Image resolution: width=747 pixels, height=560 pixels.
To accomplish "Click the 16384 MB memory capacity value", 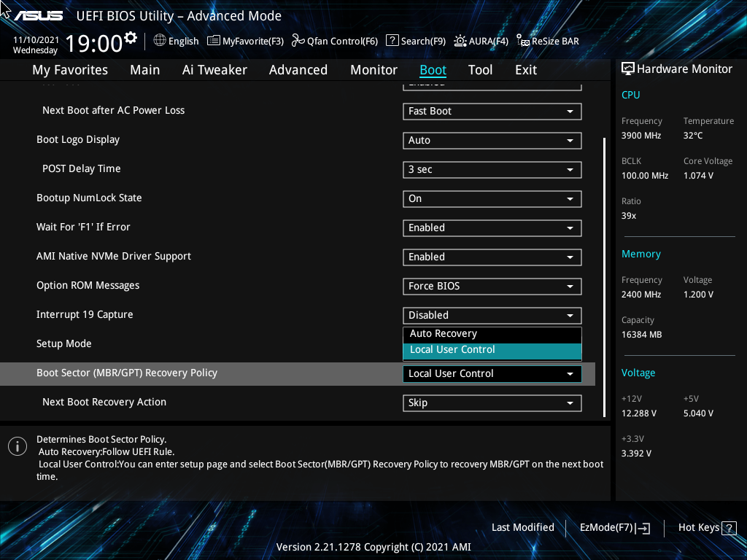I will pyautogui.click(x=642, y=335).
